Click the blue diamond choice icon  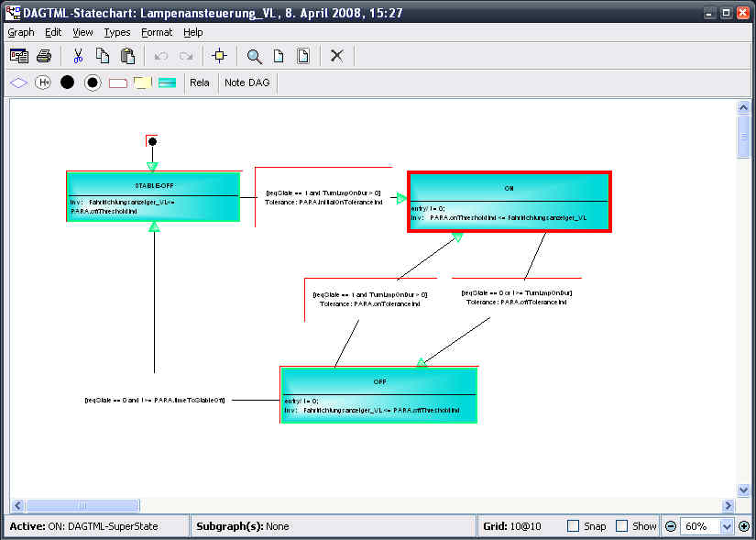18,83
